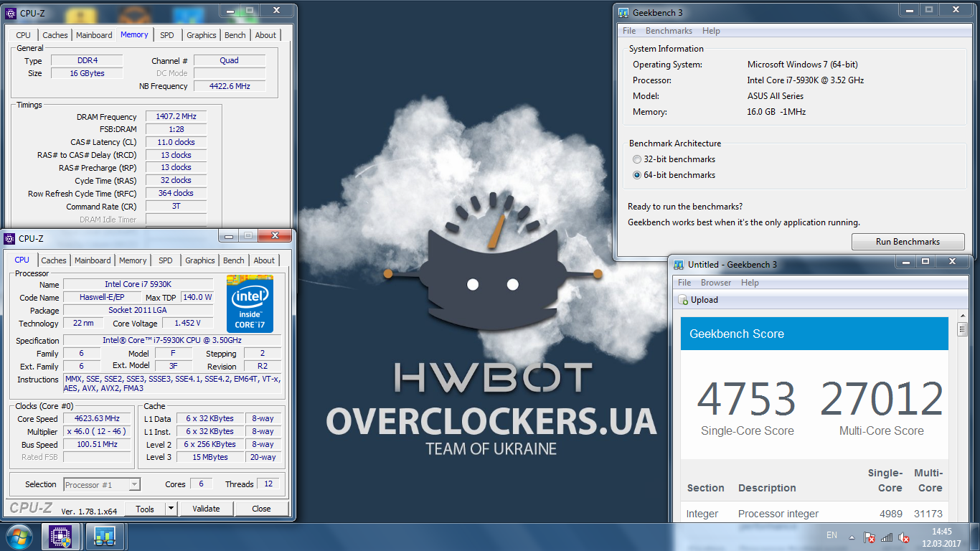The image size is (980, 551).
Task: Switch to Bench tab in top CPU-Z window
Action: [x=235, y=35]
